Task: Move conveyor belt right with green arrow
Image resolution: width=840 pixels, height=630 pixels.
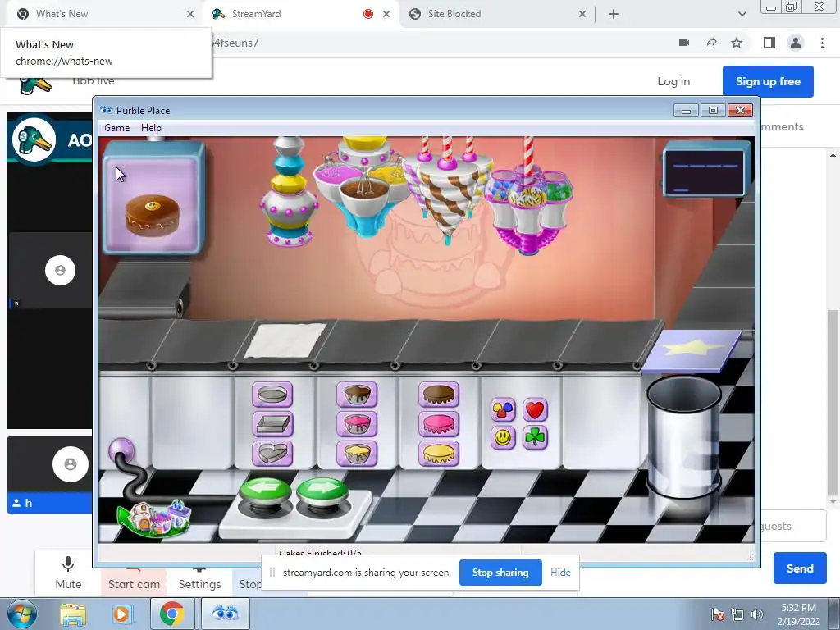Action: (322, 491)
